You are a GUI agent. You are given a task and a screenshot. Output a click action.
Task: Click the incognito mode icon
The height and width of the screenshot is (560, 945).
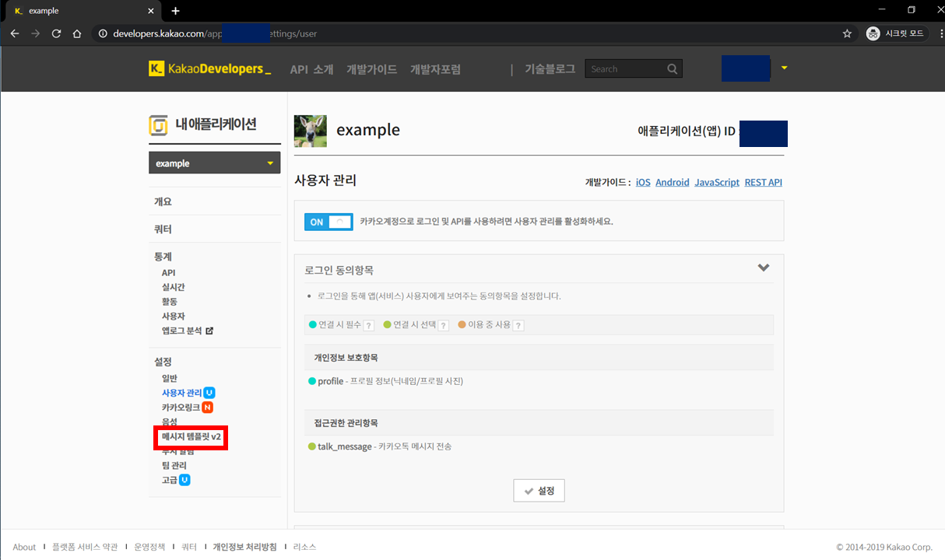[x=874, y=33]
